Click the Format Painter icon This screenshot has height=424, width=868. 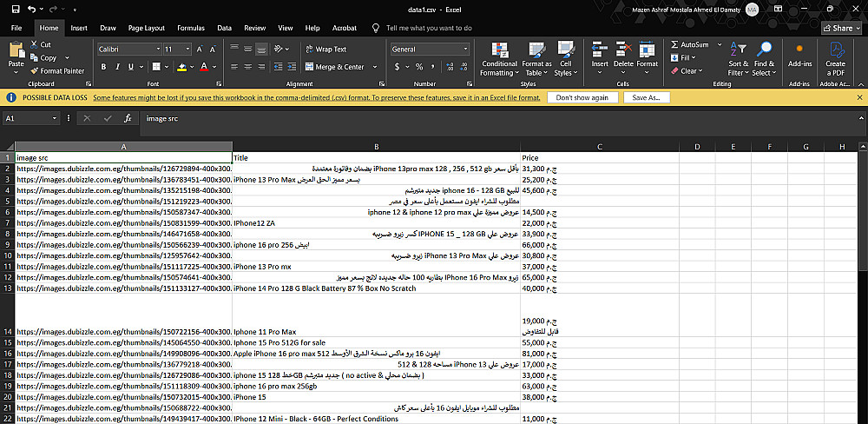coord(35,71)
